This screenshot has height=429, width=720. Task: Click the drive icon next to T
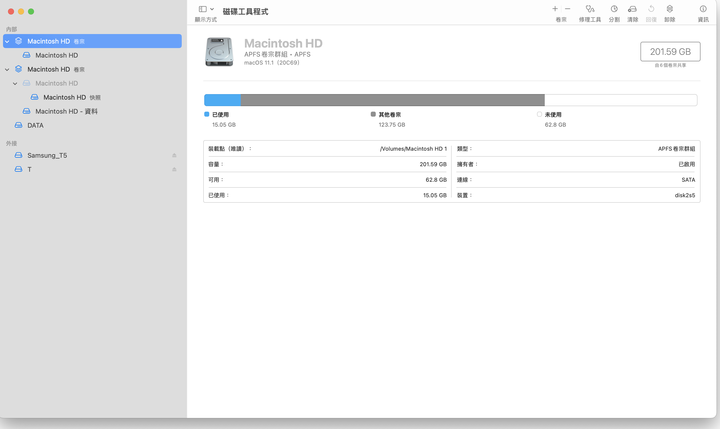(18, 169)
